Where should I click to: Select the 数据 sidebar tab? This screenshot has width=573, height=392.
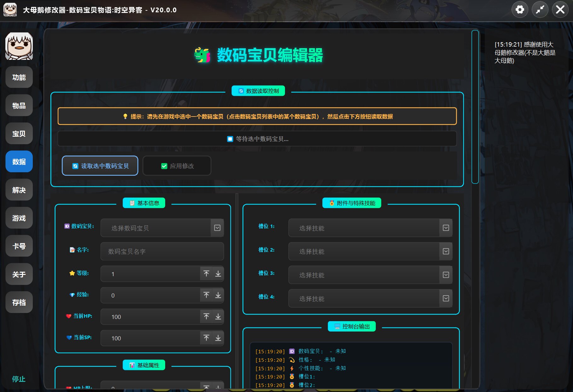[x=19, y=162]
